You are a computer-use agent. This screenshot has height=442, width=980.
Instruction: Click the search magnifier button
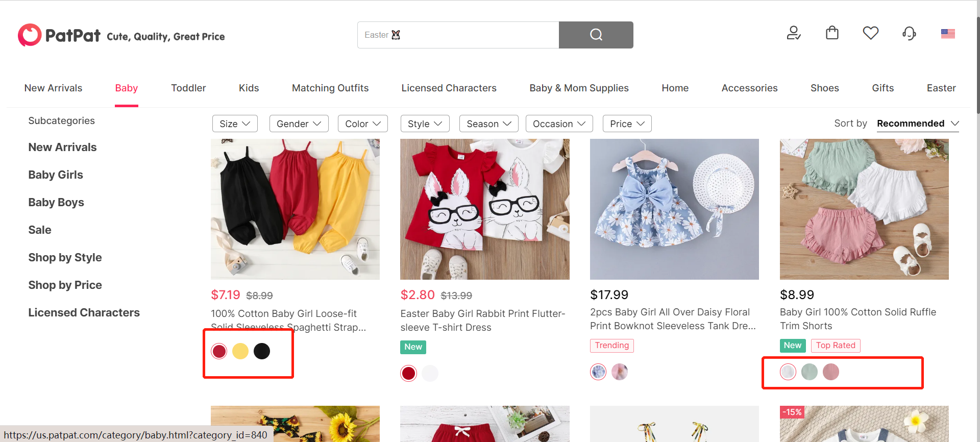coord(596,35)
